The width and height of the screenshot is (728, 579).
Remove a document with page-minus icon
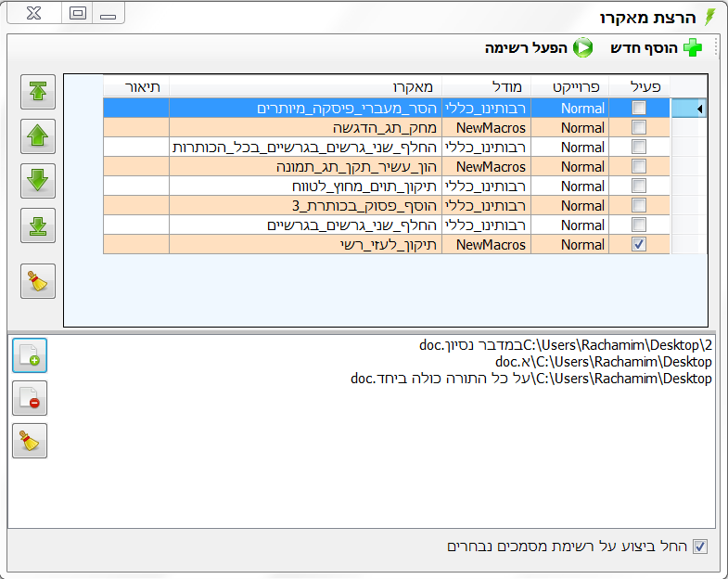pos(30,398)
